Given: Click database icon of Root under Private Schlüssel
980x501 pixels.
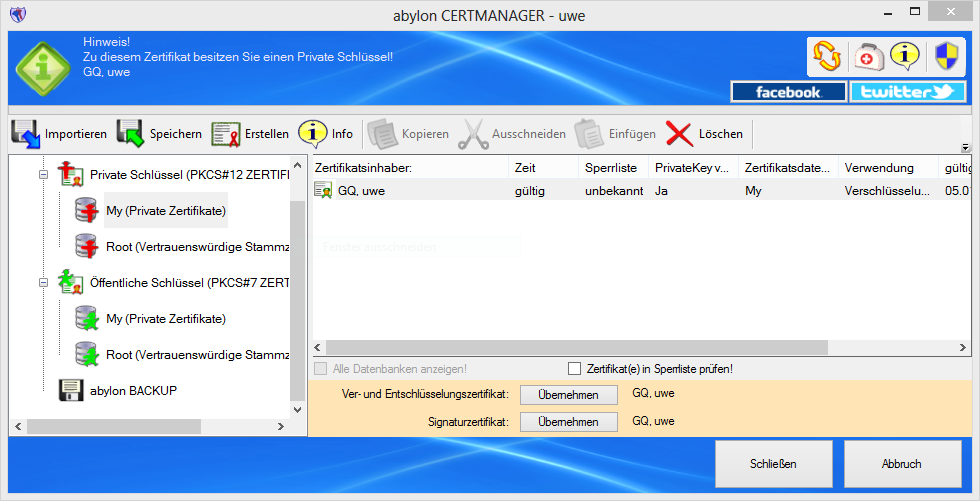Looking at the screenshot, I should [87, 247].
